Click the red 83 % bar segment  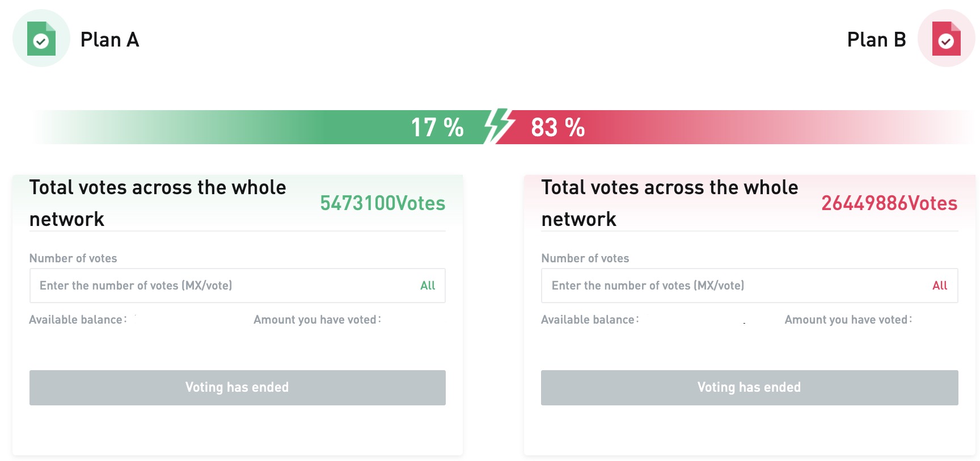click(x=736, y=127)
